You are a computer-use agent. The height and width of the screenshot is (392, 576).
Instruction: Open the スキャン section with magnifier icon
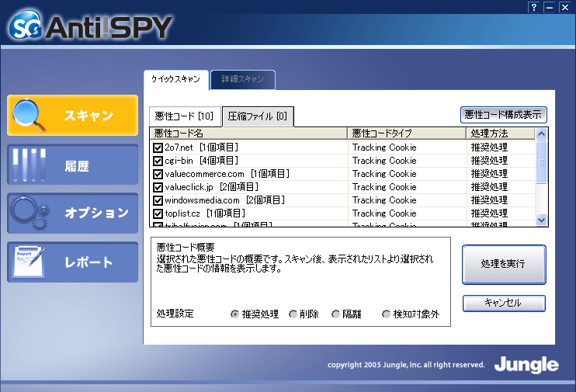coord(72,116)
